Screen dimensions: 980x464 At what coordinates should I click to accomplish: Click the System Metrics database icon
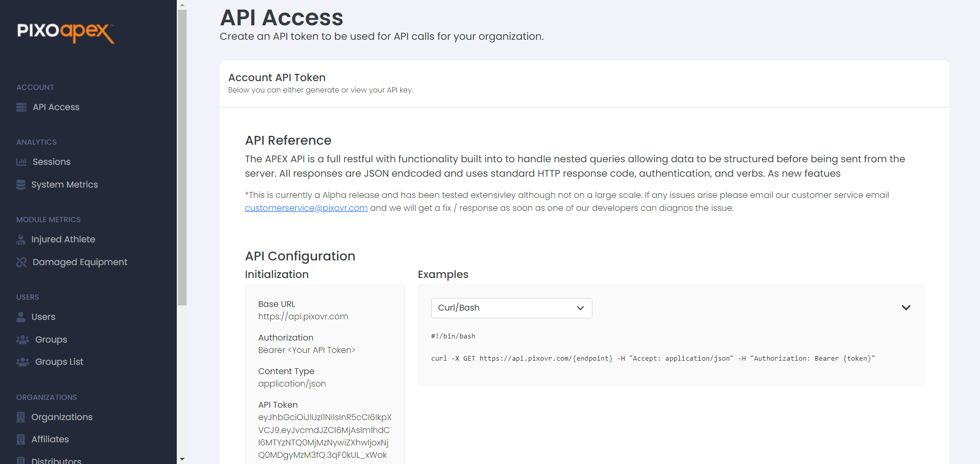click(21, 185)
